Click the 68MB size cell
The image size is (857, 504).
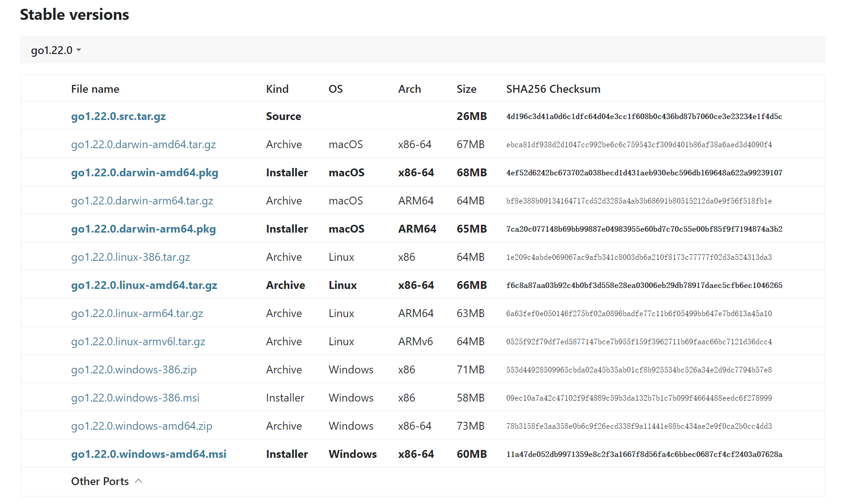point(472,173)
